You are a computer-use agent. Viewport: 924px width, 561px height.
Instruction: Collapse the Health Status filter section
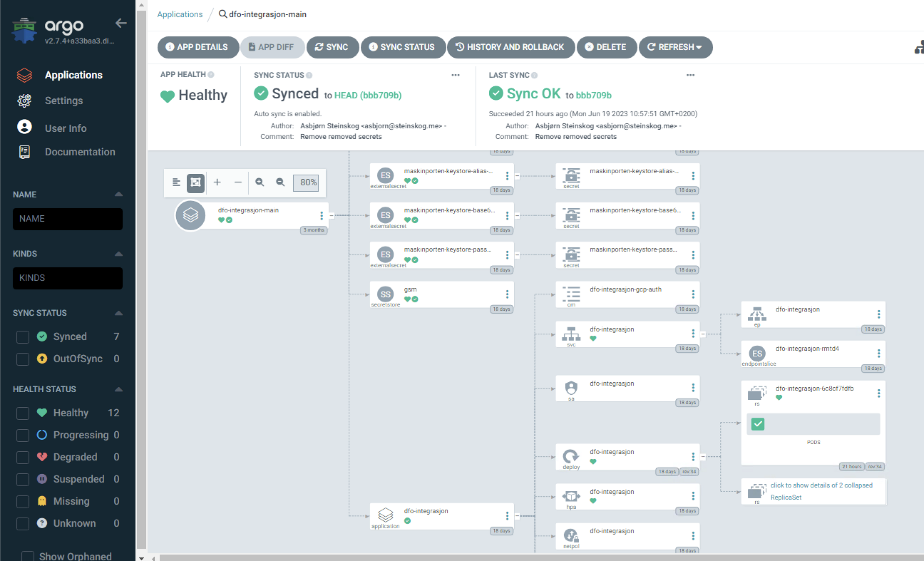[118, 389]
